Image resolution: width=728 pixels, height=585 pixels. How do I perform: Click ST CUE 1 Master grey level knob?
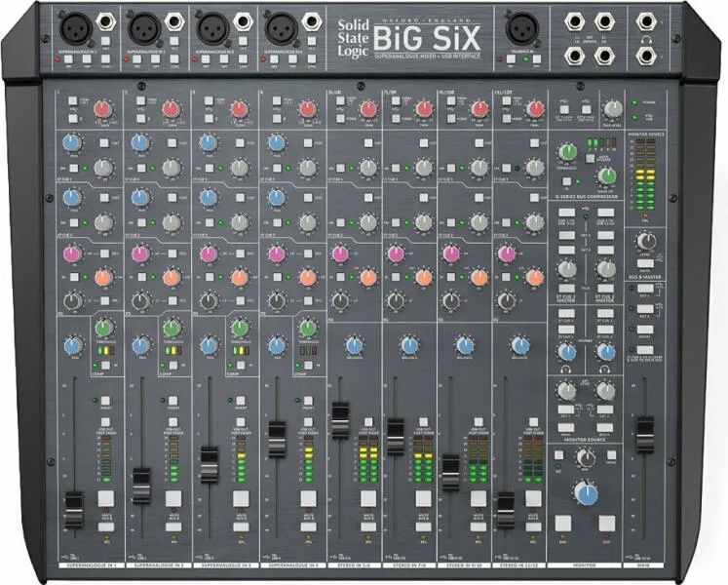point(567,269)
